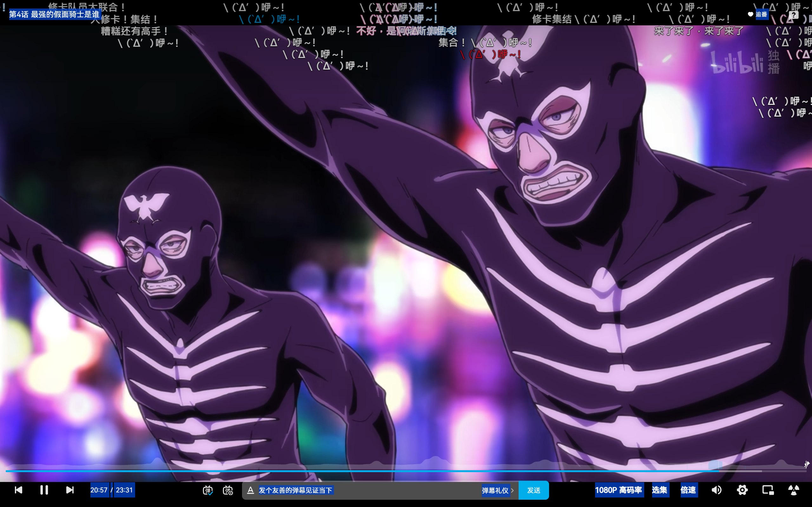The image size is (812, 507).
Task: Click the fullscreen radiation-style icon
Action: [793, 490]
